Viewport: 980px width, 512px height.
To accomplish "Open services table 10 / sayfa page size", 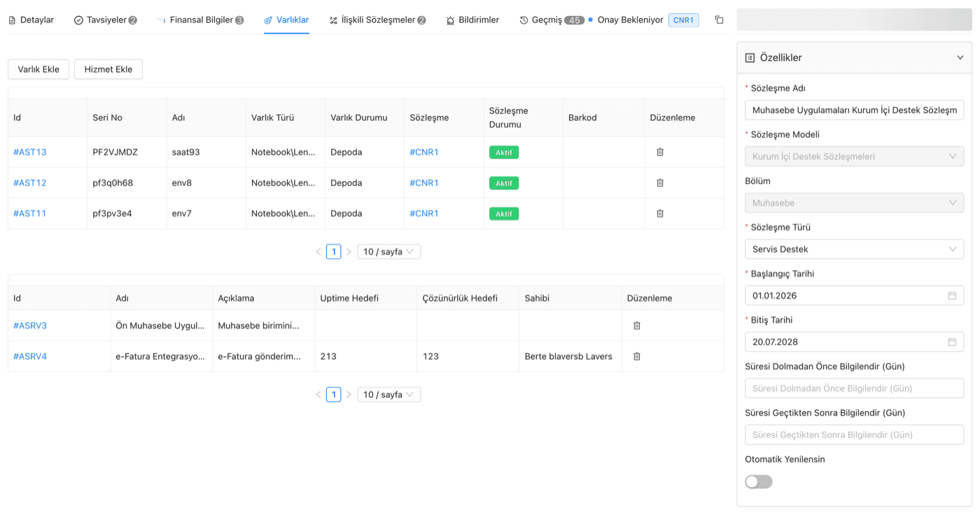I will 388,394.
